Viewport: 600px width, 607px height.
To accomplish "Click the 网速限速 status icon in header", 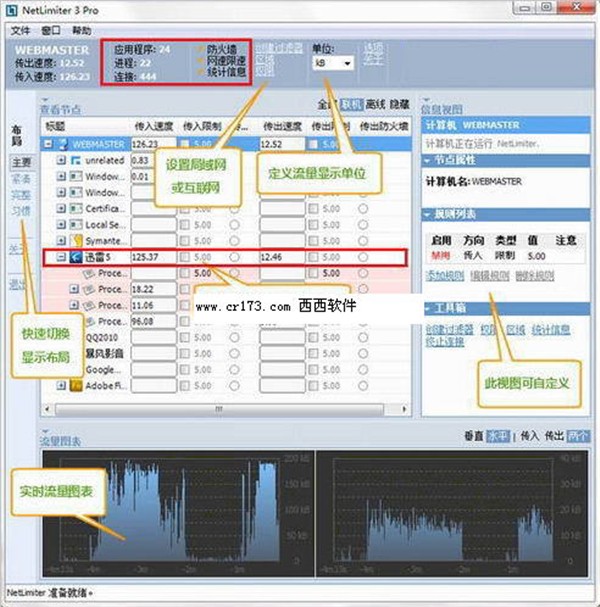I will coord(200,60).
